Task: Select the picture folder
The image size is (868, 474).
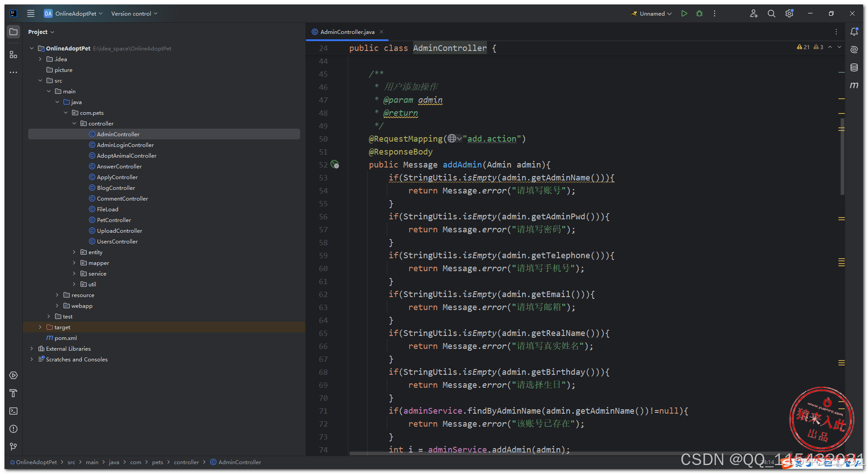Action: point(63,70)
